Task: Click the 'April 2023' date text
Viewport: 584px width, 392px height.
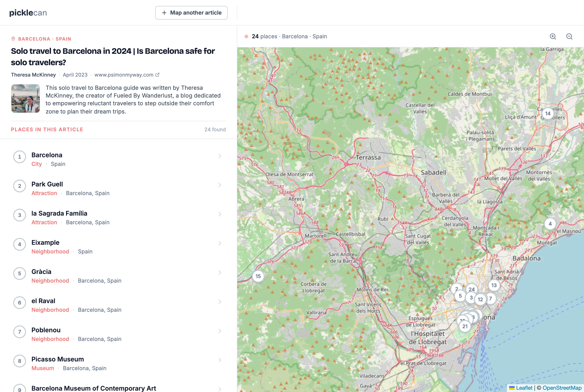Action: pos(75,75)
